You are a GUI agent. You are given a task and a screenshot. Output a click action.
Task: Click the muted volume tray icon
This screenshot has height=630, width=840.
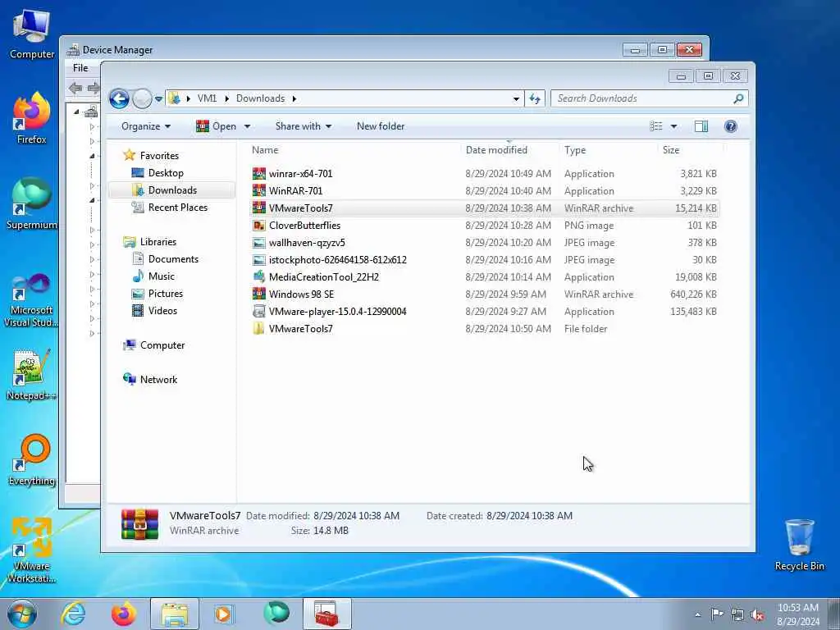point(757,615)
